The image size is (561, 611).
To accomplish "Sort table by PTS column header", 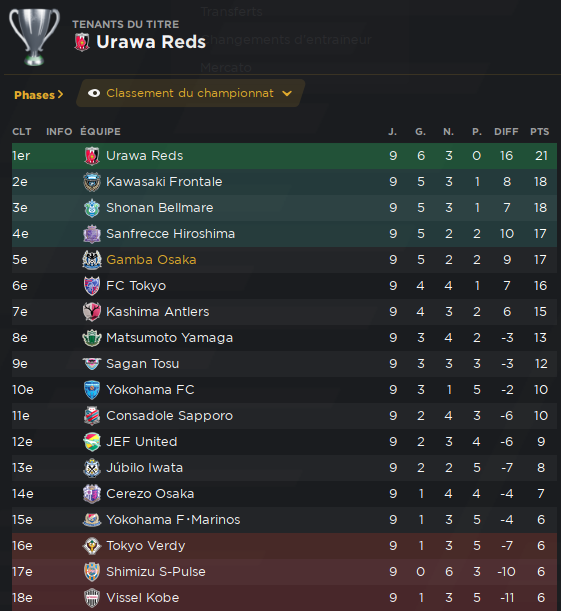I will pos(540,132).
